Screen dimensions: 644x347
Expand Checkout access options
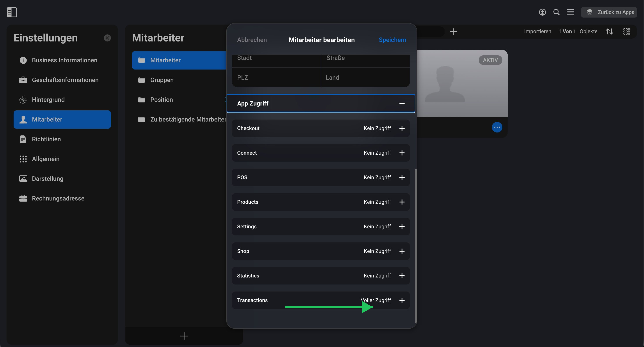coord(402,128)
